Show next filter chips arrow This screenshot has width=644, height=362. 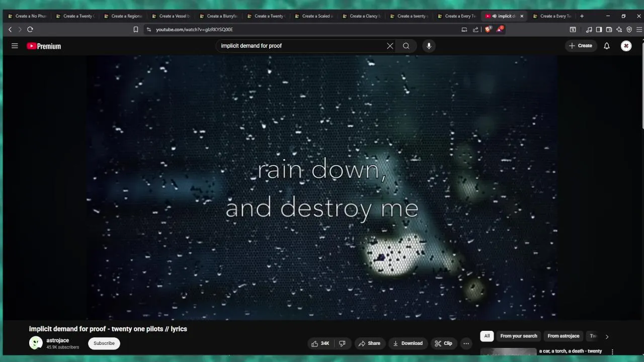pyautogui.click(x=607, y=336)
